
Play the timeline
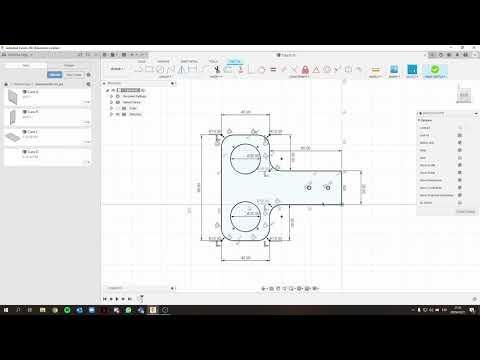pos(117,299)
